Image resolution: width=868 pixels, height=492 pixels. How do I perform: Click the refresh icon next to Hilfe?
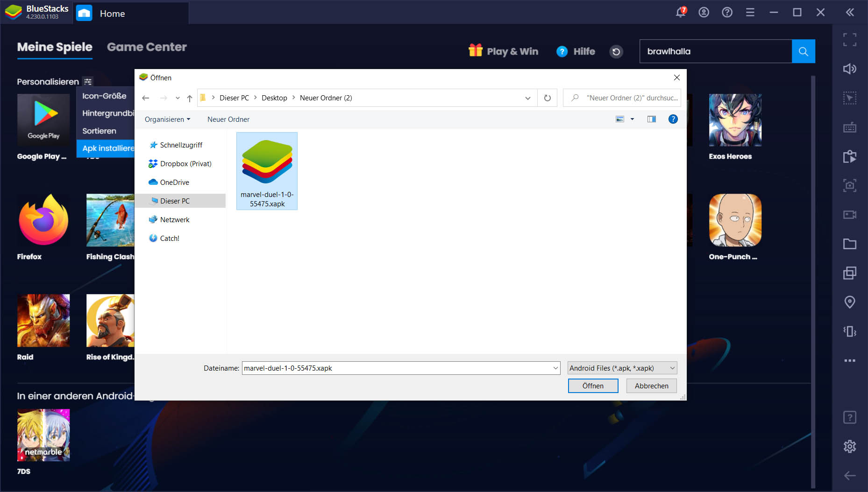616,51
